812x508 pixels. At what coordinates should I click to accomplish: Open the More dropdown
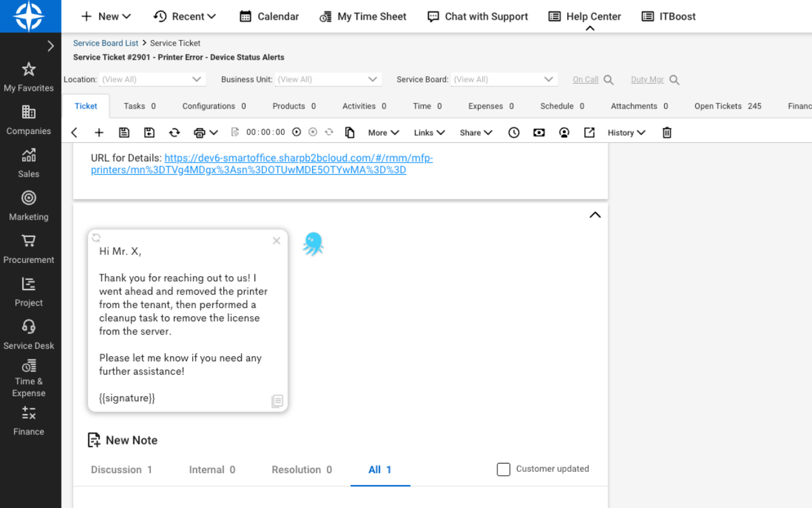[384, 133]
